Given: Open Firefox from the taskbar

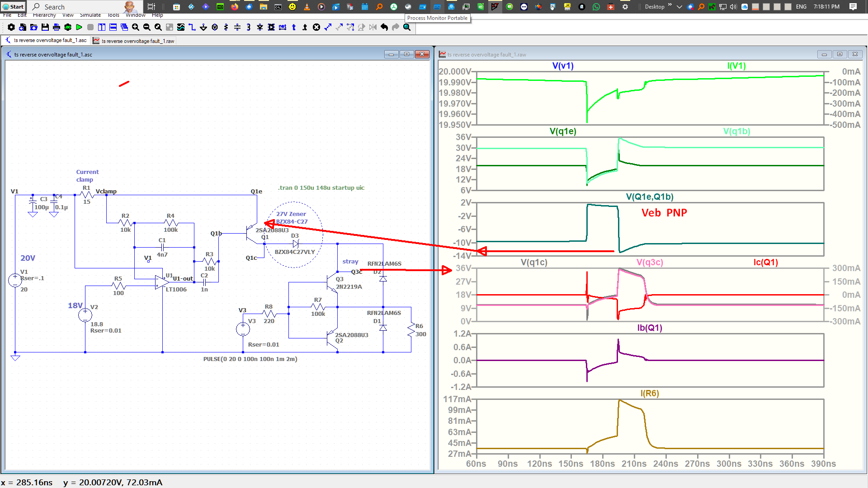Looking at the screenshot, I should (x=235, y=7).
